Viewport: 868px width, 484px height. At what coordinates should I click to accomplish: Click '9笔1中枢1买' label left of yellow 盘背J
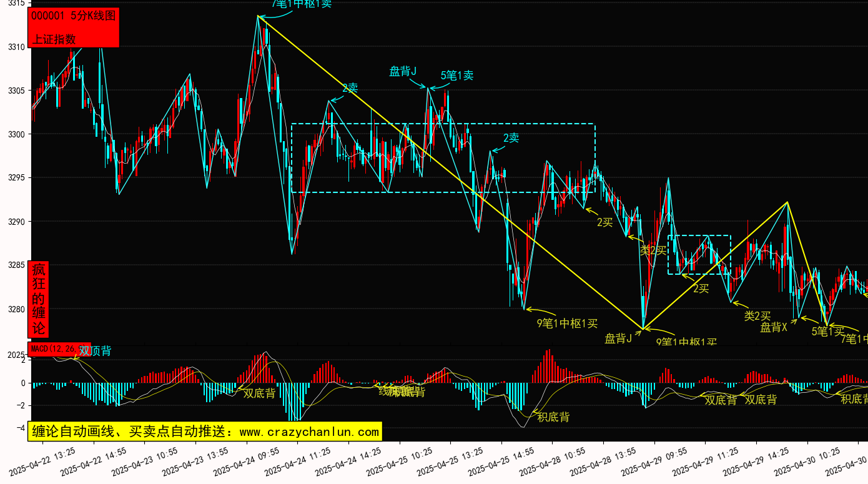tap(568, 323)
